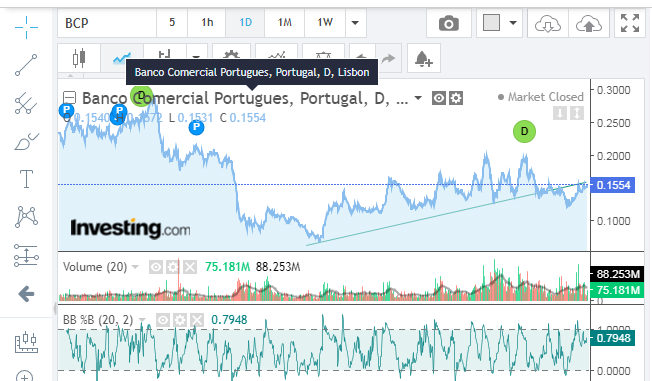652x381 pixels.
Task: Open BB %B indicator settings gear
Action: point(180,320)
